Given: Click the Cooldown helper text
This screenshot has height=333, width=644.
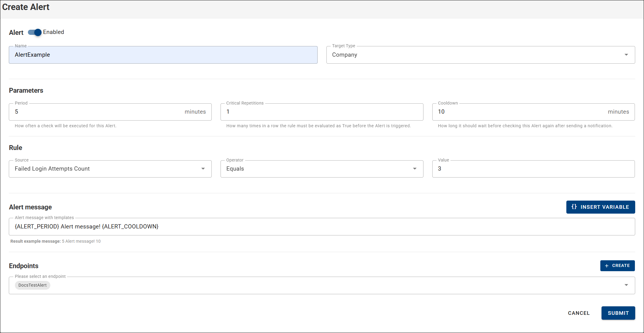Looking at the screenshot, I should click(525, 126).
